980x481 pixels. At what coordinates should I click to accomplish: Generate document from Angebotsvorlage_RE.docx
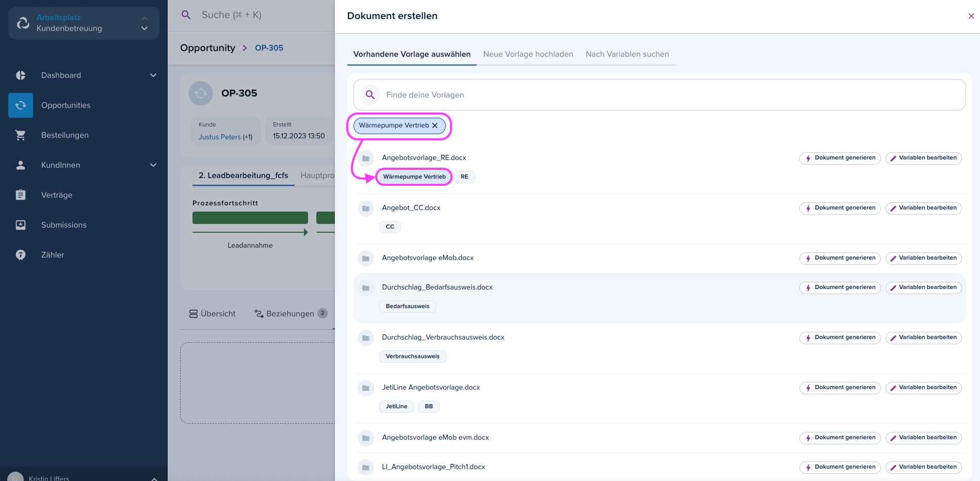coord(840,158)
